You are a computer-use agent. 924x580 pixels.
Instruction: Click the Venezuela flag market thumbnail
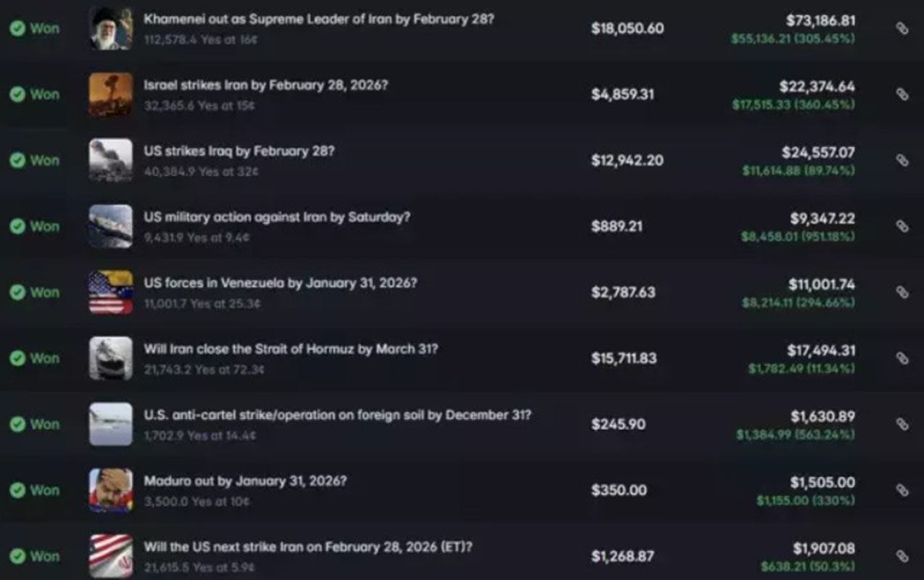[111, 292]
